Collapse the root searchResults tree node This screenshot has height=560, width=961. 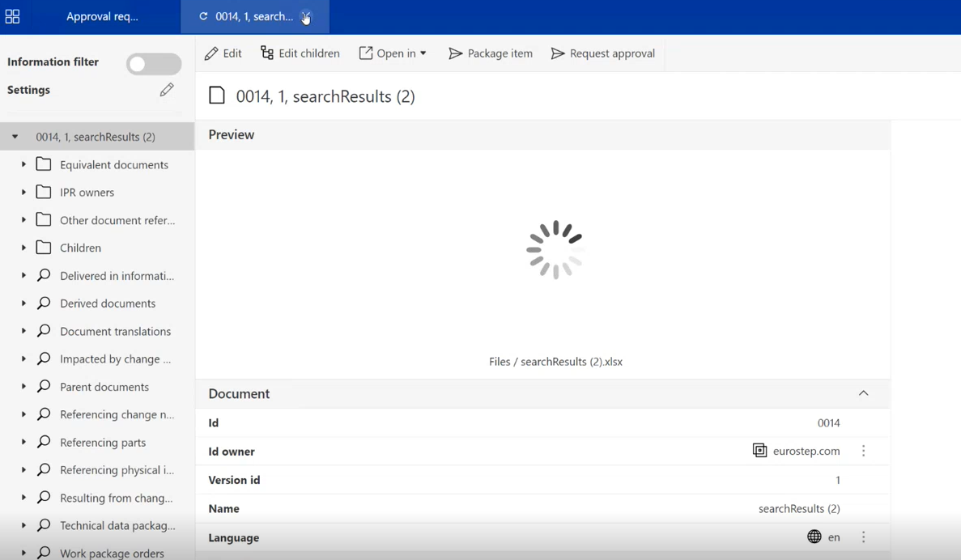click(15, 137)
